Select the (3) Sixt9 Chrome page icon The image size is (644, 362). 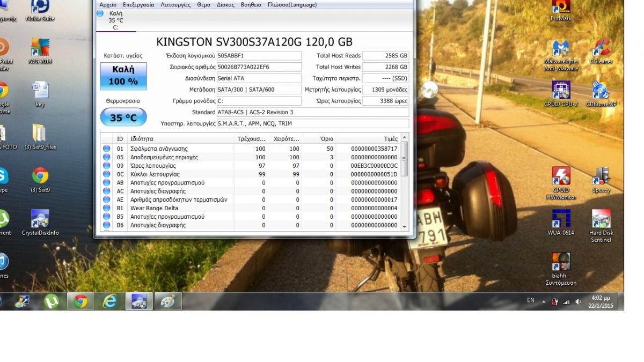pyautogui.click(x=40, y=180)
